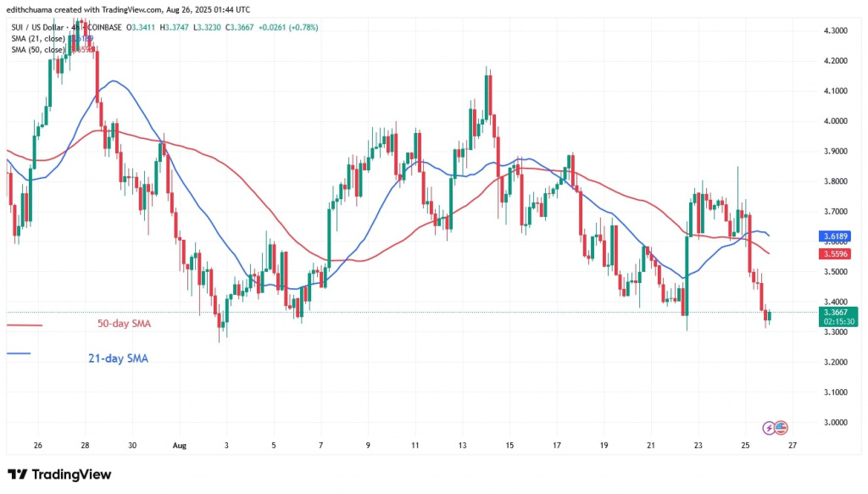
Task: Click the 4.3000 level on price scale
Action: [x=839, y=31]
